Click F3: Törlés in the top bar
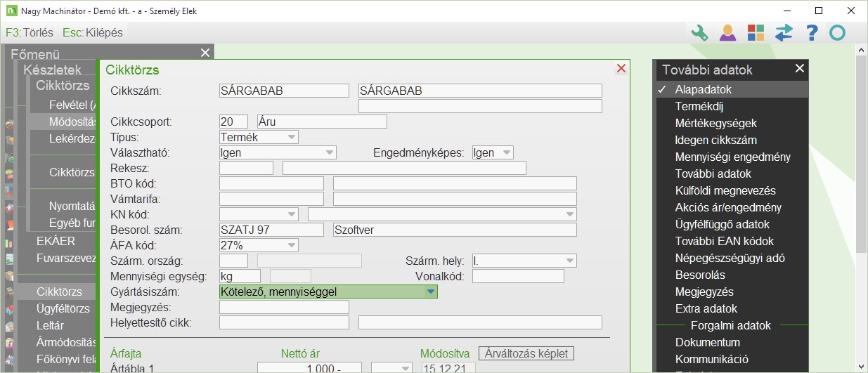Screen dimensions: 868x373 30,32
